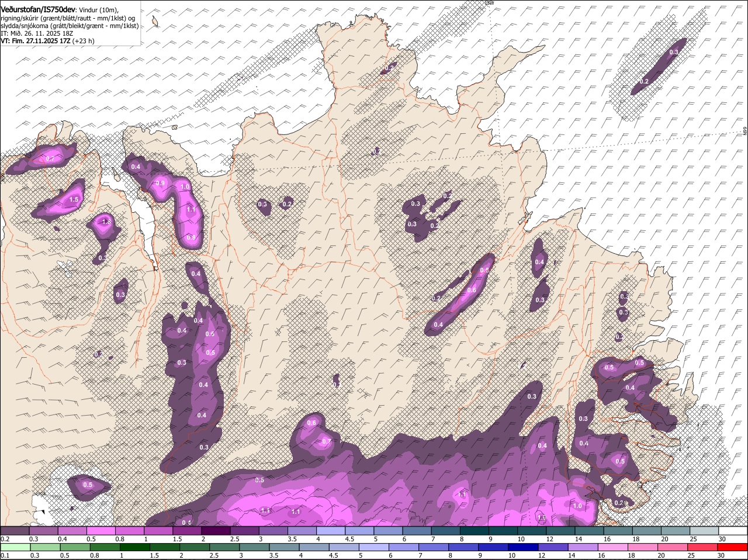Click the 'slydda/snjókoma' legend description line

click(70, 26)
